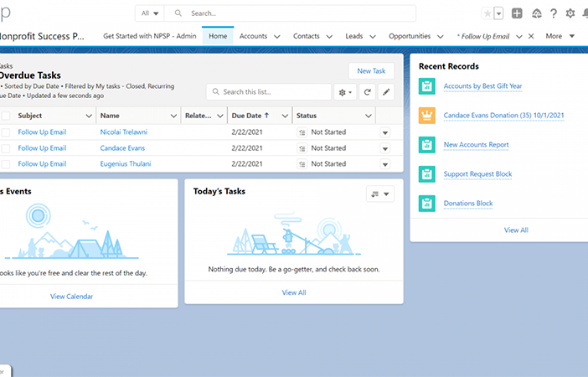The width and height of the screenshot is (588, 377).
Task: Click the crown opportunity icon
Action: (x=426, y=116)
